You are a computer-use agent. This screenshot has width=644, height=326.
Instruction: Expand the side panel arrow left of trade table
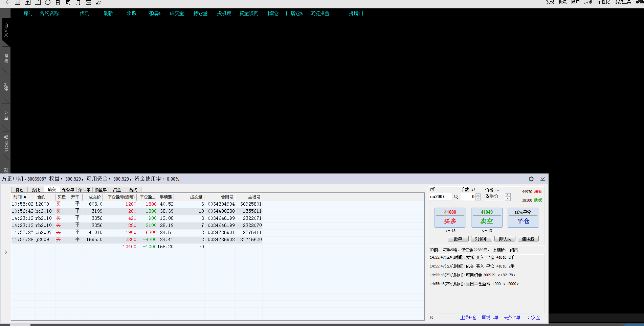[6, 252]
